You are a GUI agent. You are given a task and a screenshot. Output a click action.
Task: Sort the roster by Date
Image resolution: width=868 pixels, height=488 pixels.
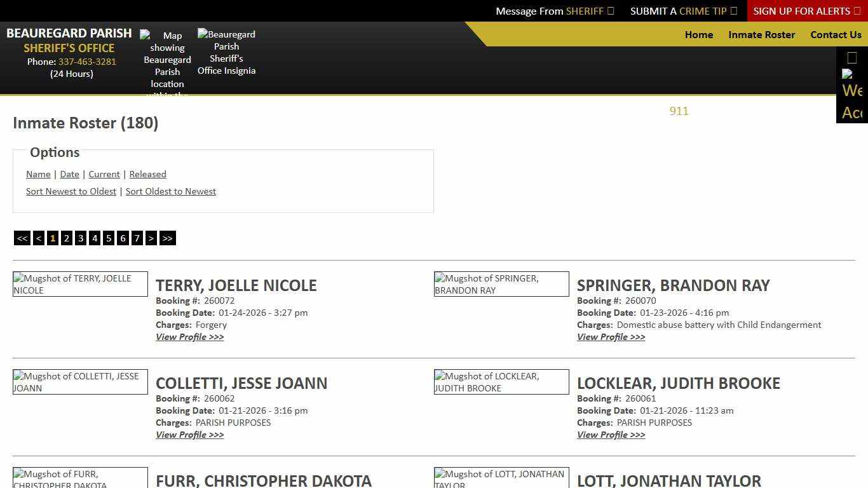69,174
